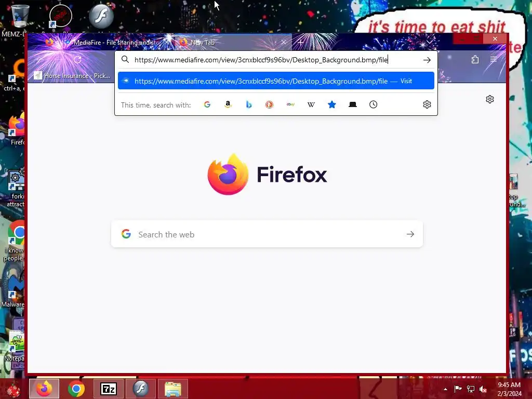Search this time with Amazon

click(x=228, y=104)
